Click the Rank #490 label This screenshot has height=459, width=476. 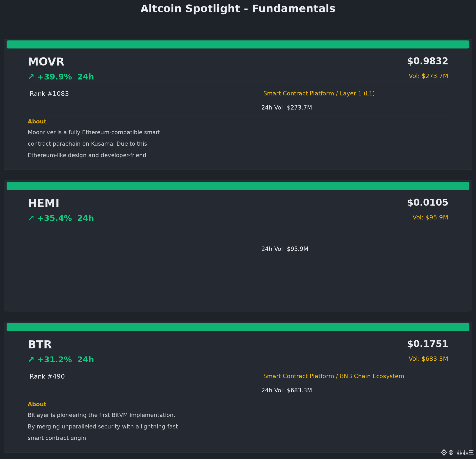47,377
